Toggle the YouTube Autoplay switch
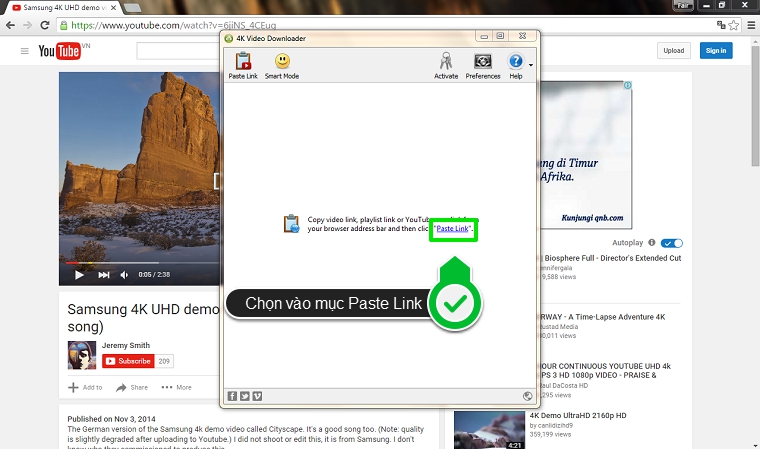The width and height of the screenshot is (760, 449). [672, 243]
